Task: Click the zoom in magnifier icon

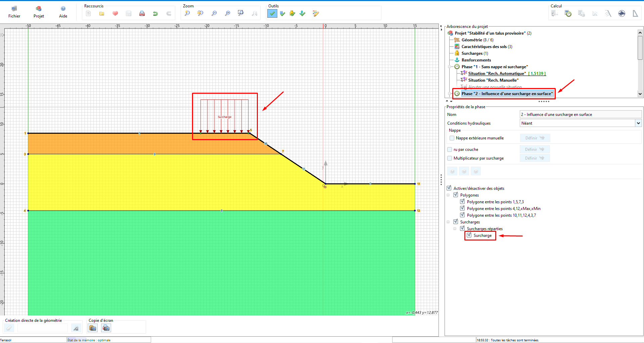Action: 228,13
